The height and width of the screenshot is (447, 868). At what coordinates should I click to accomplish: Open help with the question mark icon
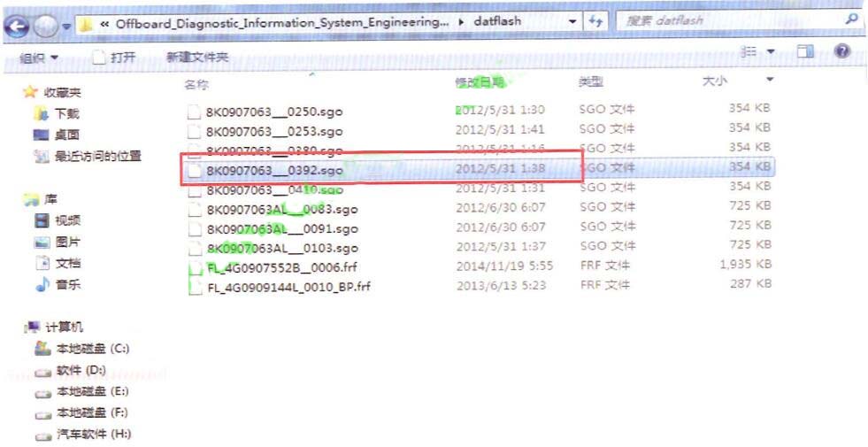[841, 51]
